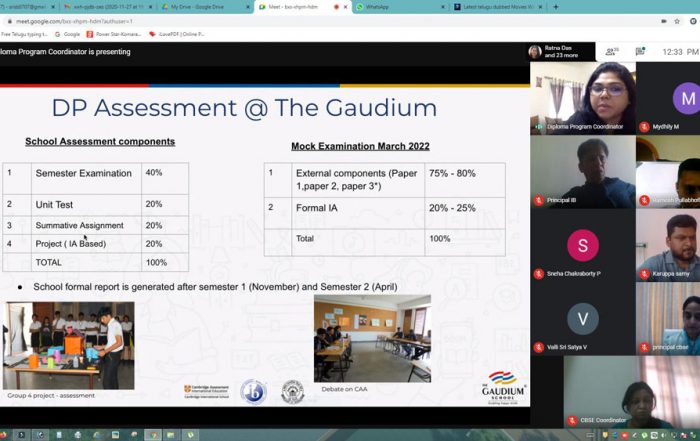Open a new browser tab with plus
700x441 pixels.
click(x=556, y=7)
